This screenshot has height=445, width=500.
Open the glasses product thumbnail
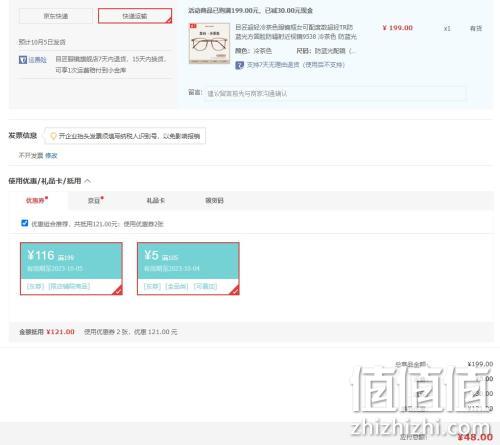point(209,43)
